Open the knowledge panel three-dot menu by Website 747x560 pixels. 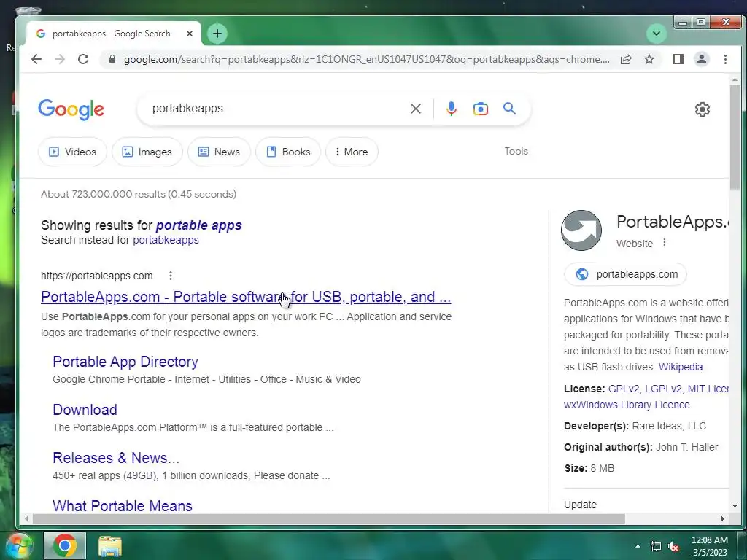(x=664, y=243)
